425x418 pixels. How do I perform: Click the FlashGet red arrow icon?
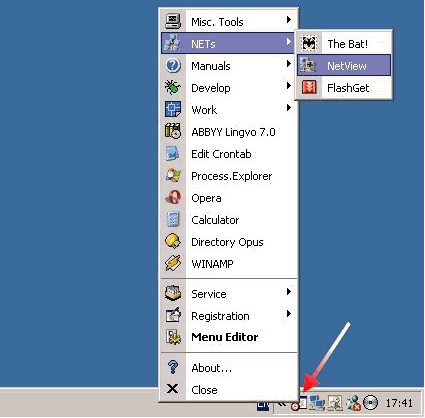(309, 88)
